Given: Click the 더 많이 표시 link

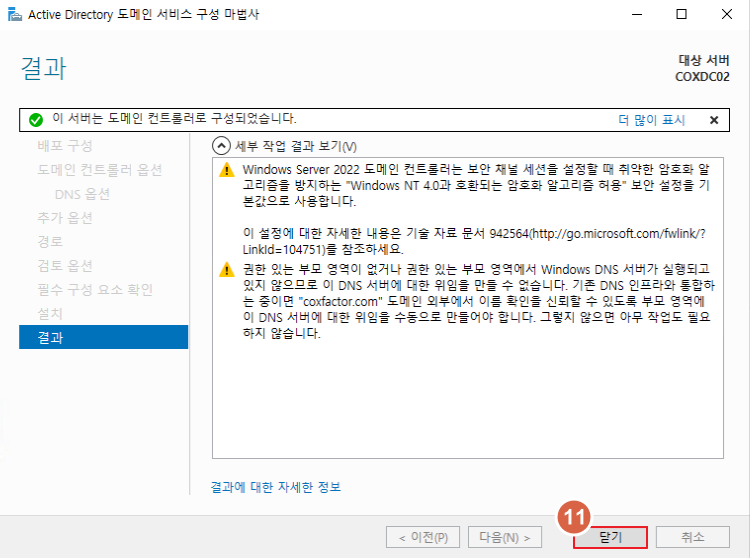Looking at the screenshot, I should tap(651, 120).
